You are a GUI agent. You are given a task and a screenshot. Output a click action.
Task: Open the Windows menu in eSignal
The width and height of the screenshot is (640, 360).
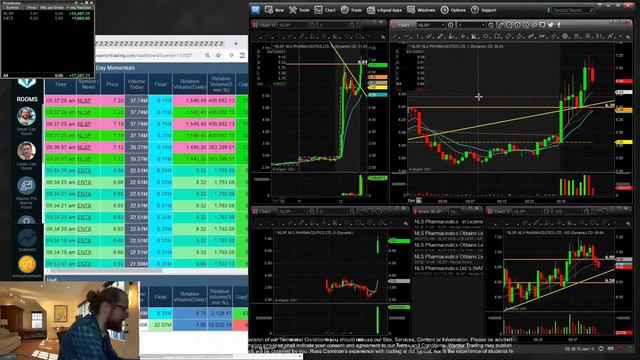(421, 10)
